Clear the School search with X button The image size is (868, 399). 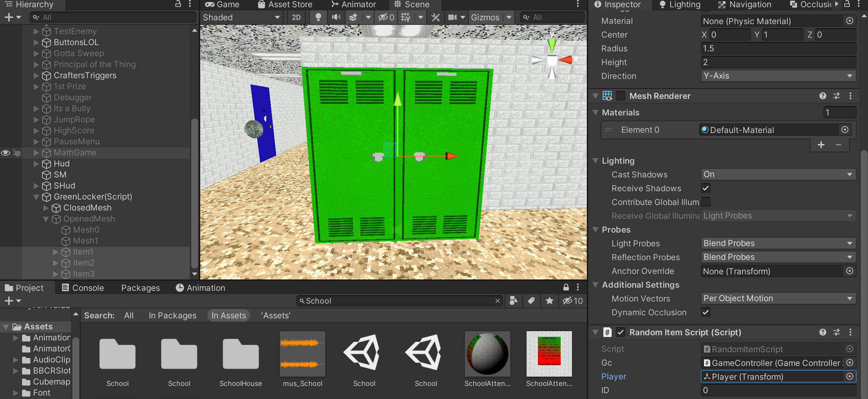[497, 300]
